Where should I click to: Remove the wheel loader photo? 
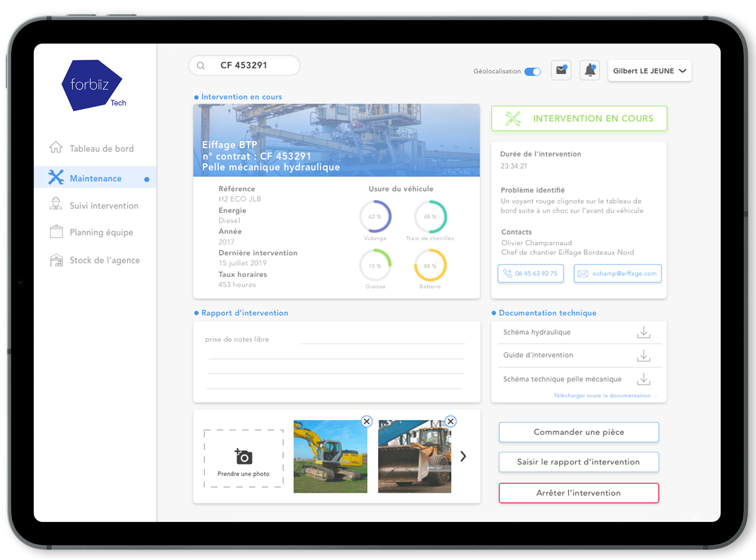coord(451,421)
